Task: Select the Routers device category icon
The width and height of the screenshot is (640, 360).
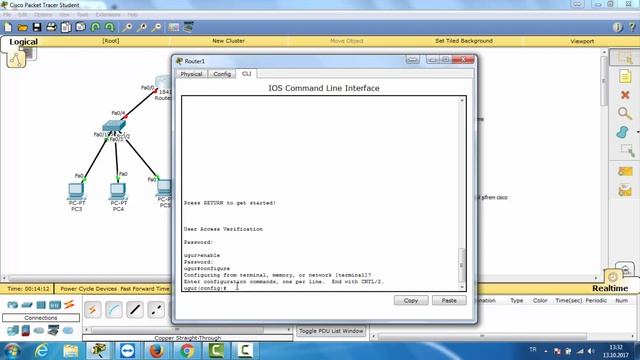Action: (13, 304)
